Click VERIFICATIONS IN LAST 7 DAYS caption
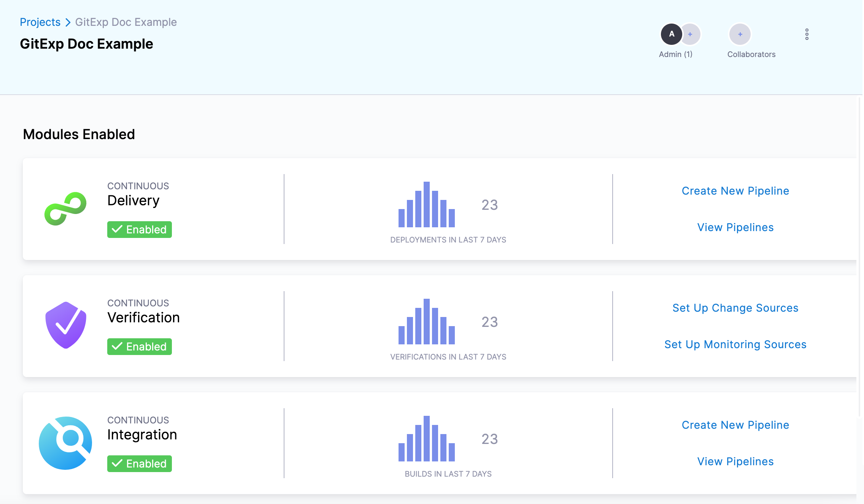This screenshot has height=504, width=864. click(x=448, y=357)
